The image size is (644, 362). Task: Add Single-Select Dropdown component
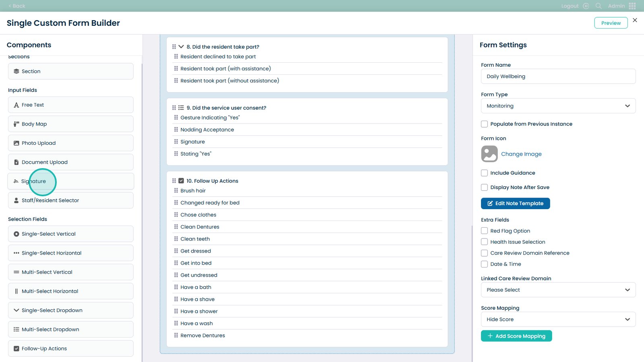(71, 310)
